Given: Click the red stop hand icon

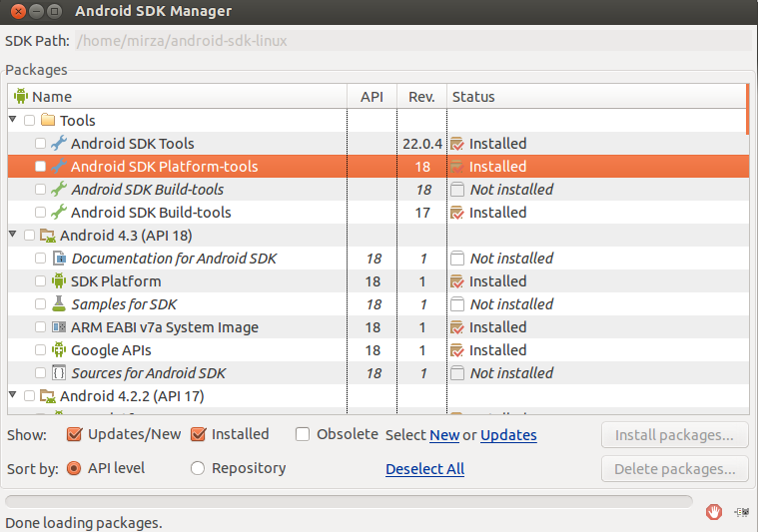Looking at the screenshot, I should [x=713, y=512].
